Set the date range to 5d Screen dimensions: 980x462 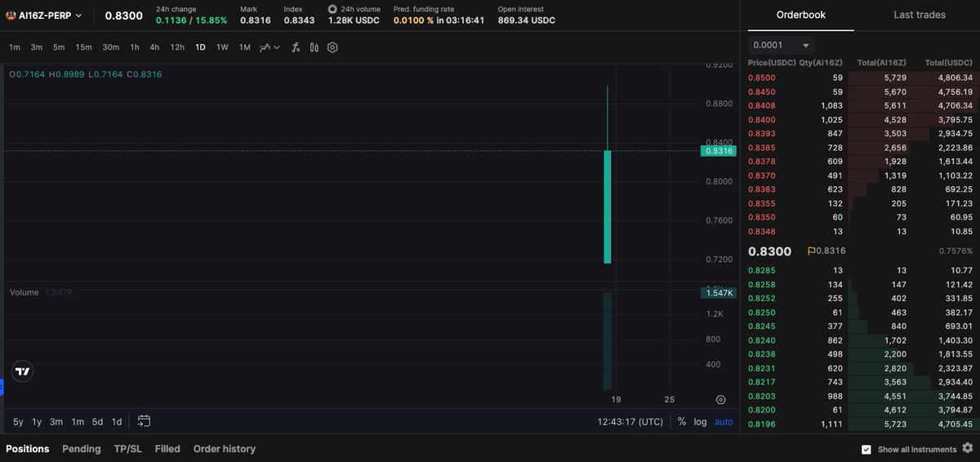click(97, 422)
